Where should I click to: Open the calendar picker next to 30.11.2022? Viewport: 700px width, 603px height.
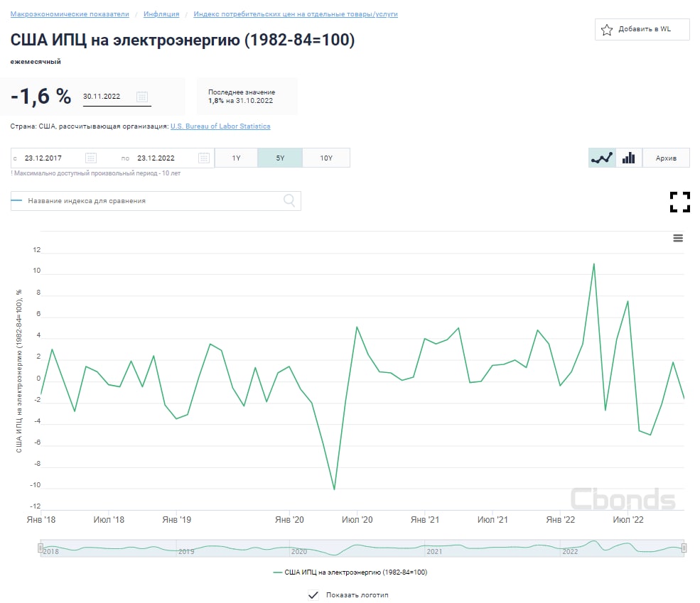(142, 97)
